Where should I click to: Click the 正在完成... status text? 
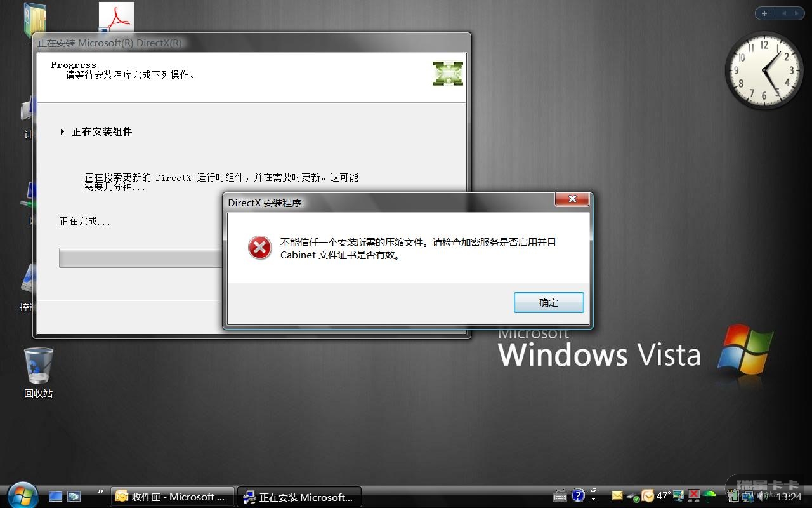(85, 222)
